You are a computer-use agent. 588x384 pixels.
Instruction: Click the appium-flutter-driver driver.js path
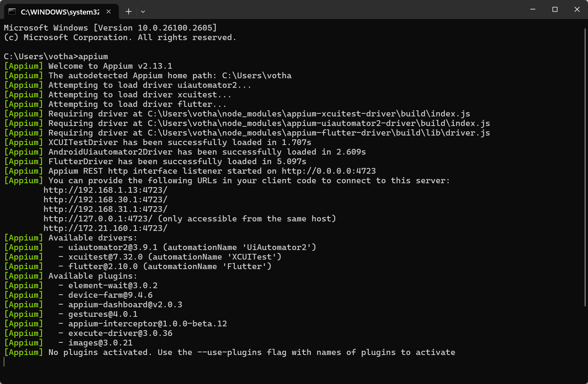(x=319, y=133)
